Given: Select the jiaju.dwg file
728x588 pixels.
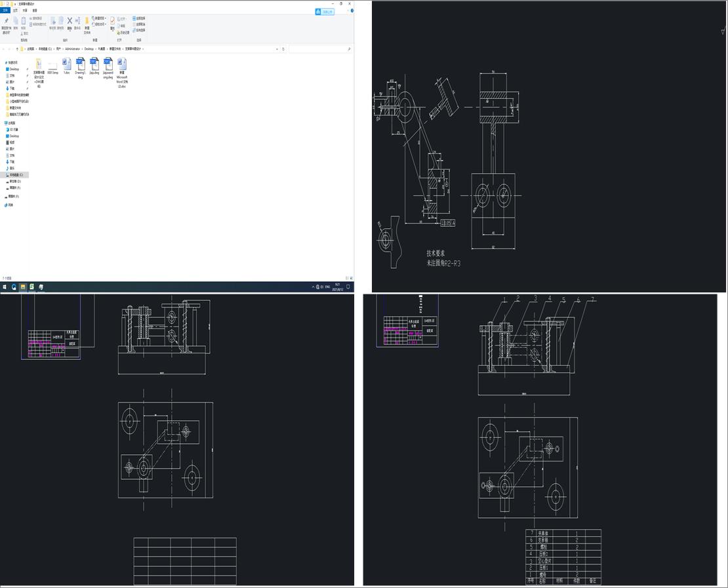Looking at the screenshot, I should click(94, 66).
